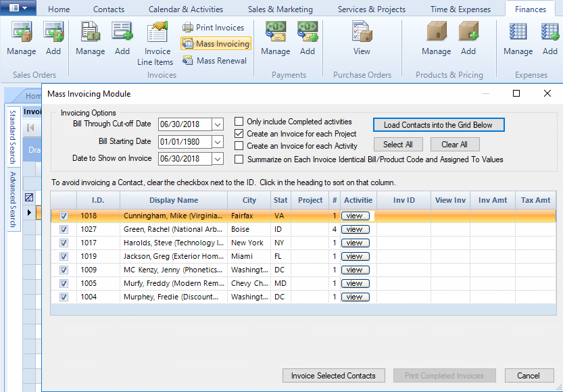Open Advanced Search side tab

13,199
